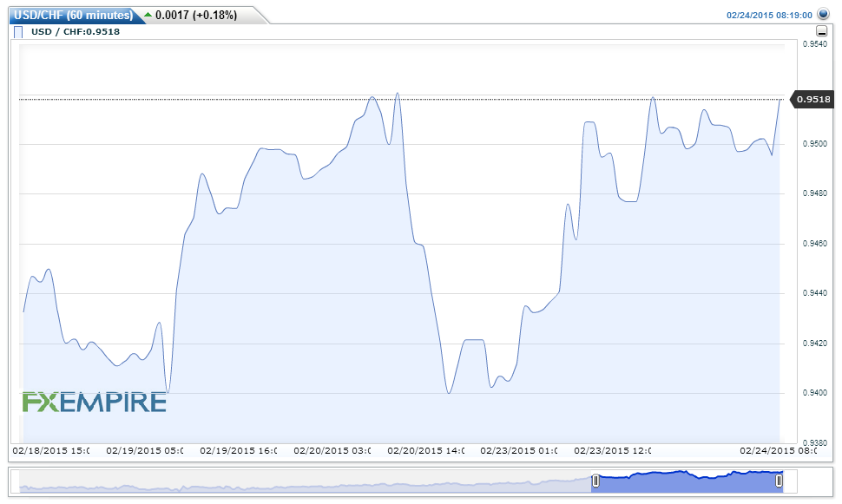The width and height of the screenshot is (842, 504).
Task: Click the 02/20/2015 03:0 x-axis label
Action: [x=332, y=451]
